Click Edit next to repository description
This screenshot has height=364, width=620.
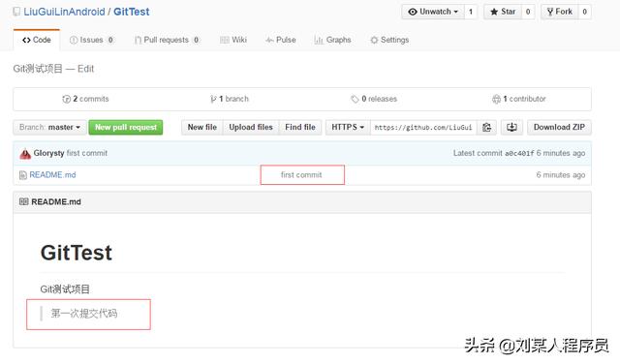click(85, 69)
